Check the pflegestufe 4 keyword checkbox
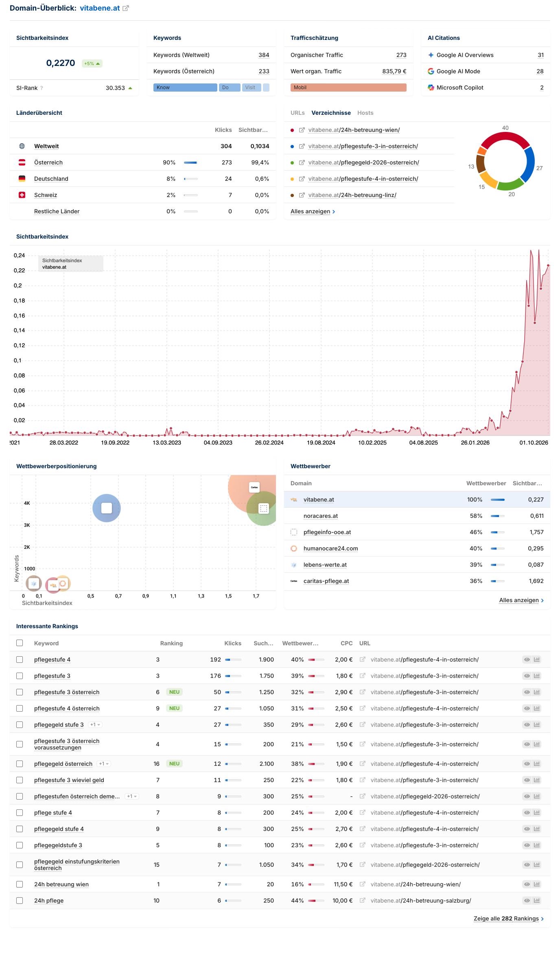 click(20, 660)
